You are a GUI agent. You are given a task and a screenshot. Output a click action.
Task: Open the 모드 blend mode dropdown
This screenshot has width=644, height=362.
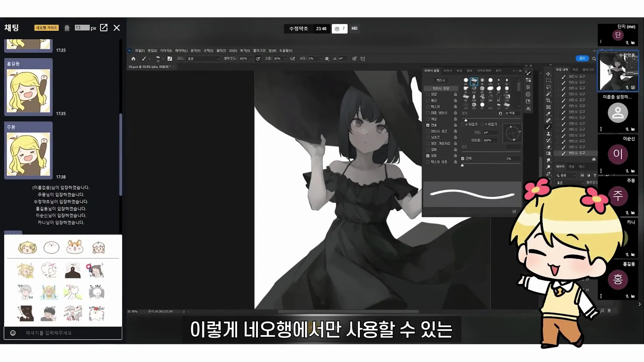(203, 59)
